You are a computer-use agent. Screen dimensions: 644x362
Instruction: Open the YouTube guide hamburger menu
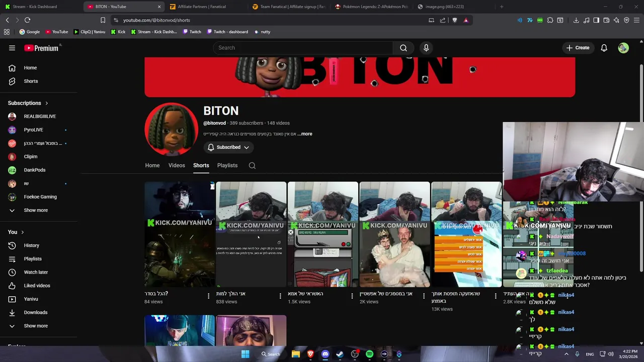12,48
